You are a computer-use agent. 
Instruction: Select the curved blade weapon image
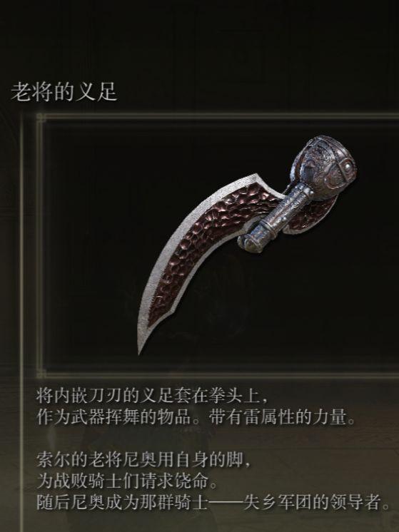[x=247, y=245]
